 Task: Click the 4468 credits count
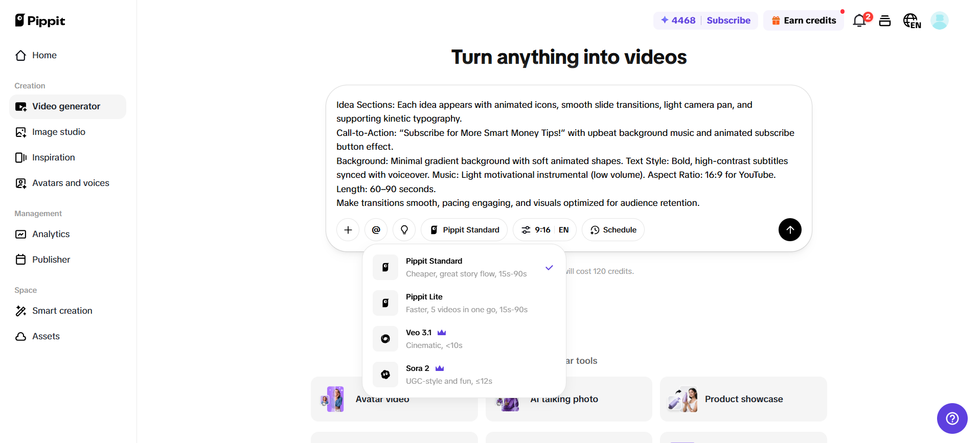[683, 20]
